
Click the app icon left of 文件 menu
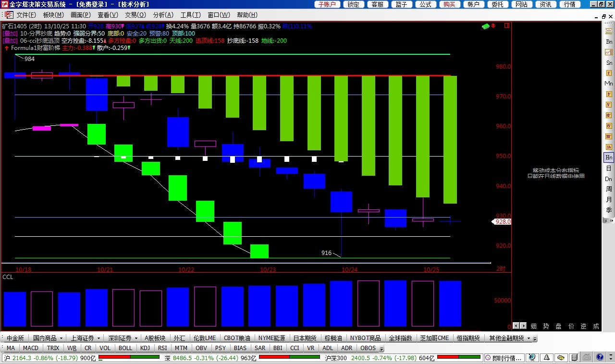tap(9, 15)
